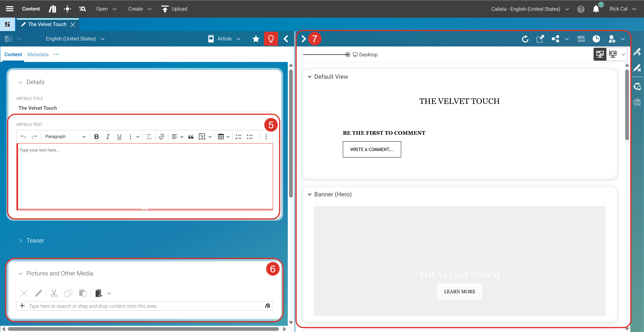Click Write a Comment button
The height and width of the screenshot is (332, 644).
[371, 149]
